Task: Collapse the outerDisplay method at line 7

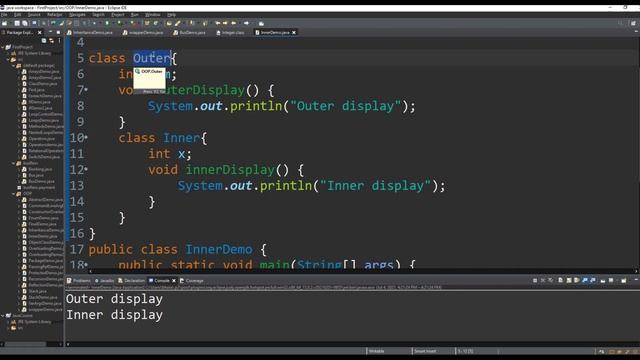Action: (86, 89)
